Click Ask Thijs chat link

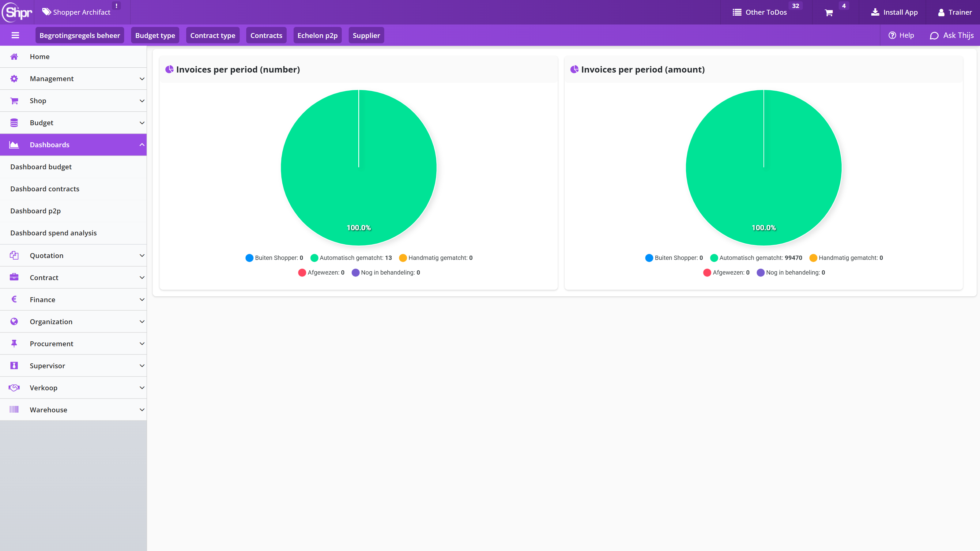click(952, 36)
